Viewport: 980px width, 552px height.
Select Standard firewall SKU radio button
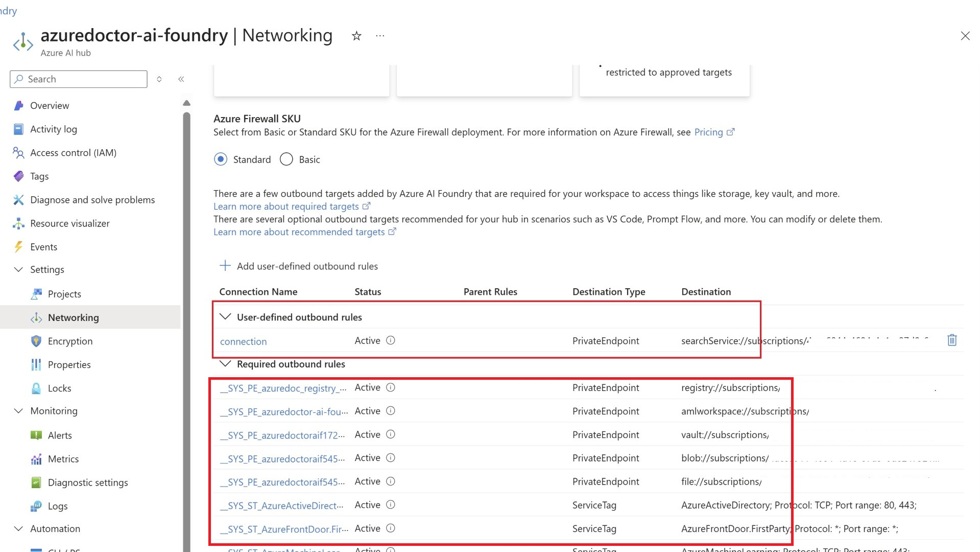(x=221, y=159)
